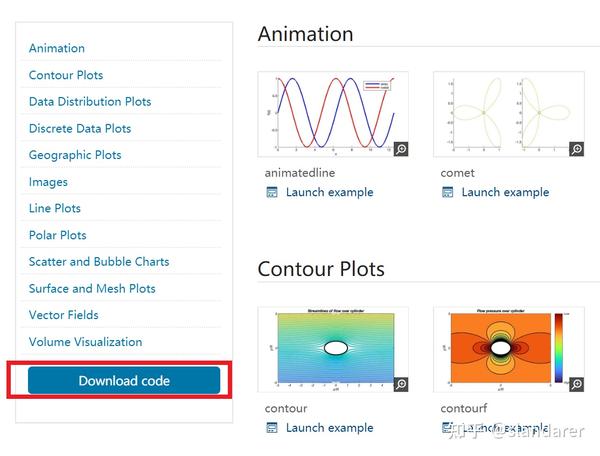
Task: Click the zoom icon on contourf thumbnail
Action: [x=576, y=384]
